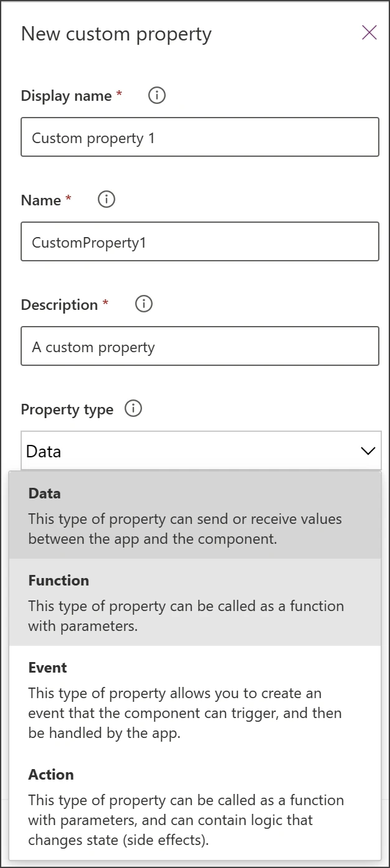The height and width of the screenshot is (868, 390).
Task: Click the Property type label text
Action: 67,409
